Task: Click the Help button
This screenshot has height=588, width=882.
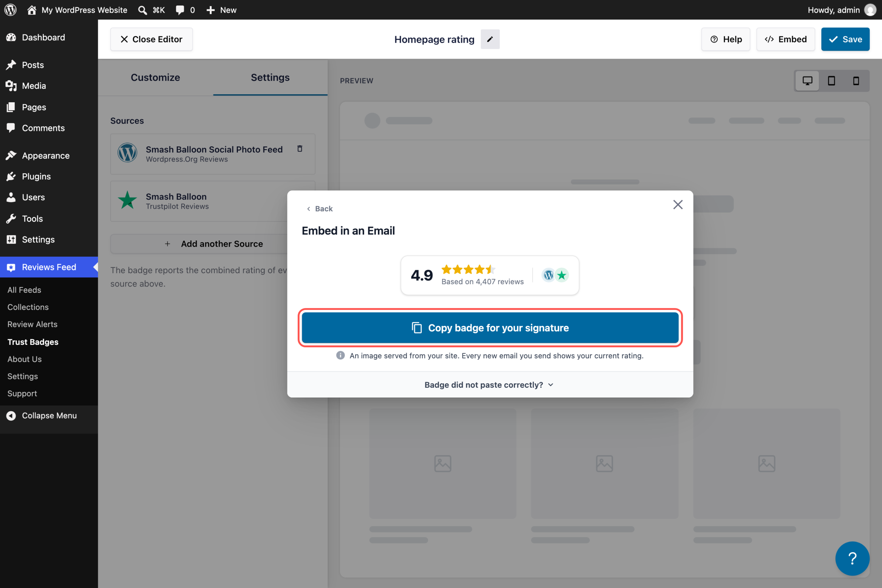Action: coord(726,39)
